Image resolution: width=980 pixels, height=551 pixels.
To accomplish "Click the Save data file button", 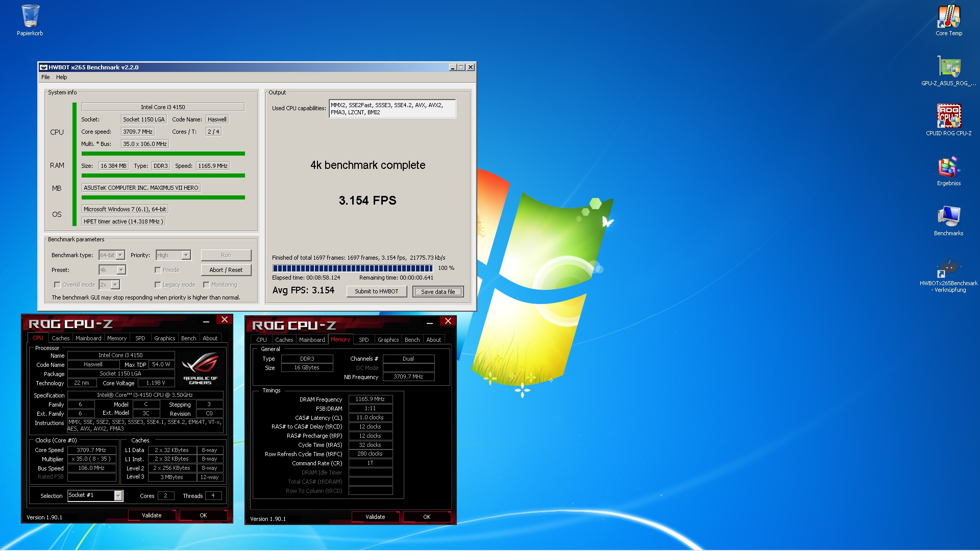I will coord(438,292).
